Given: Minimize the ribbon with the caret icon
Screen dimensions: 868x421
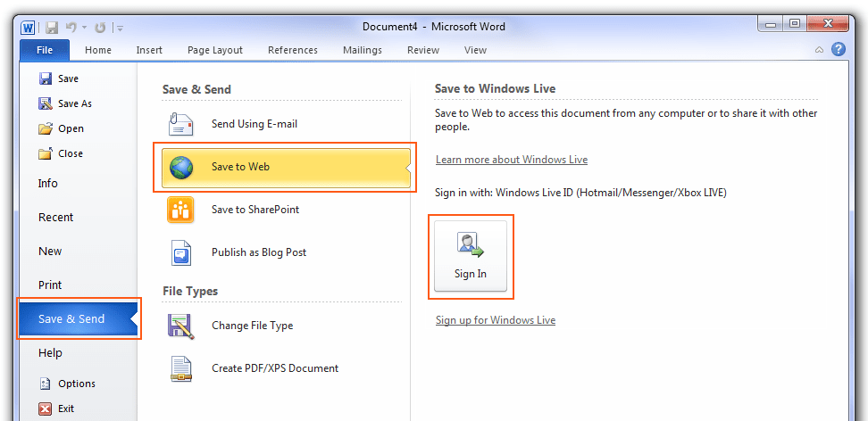Looking at the screenshot, I should tap(819, 50).
